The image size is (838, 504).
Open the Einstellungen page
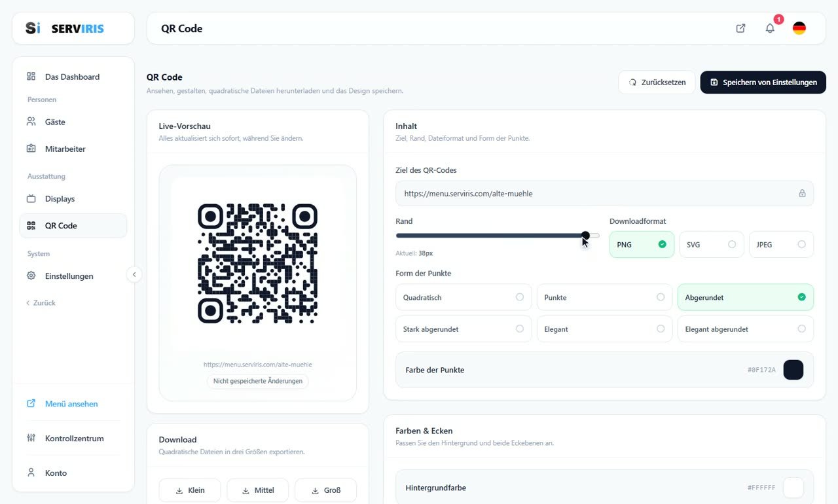click(73, 276)
